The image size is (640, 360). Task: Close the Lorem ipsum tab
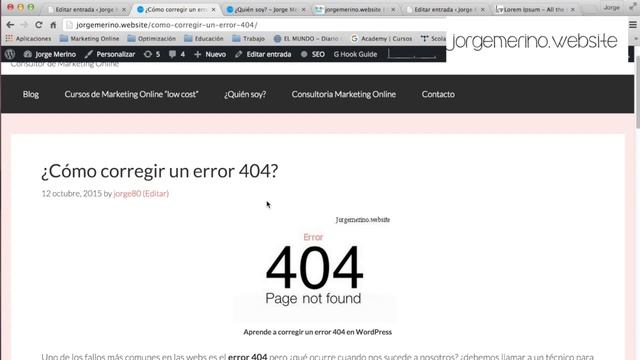click(x=573, y=9)
